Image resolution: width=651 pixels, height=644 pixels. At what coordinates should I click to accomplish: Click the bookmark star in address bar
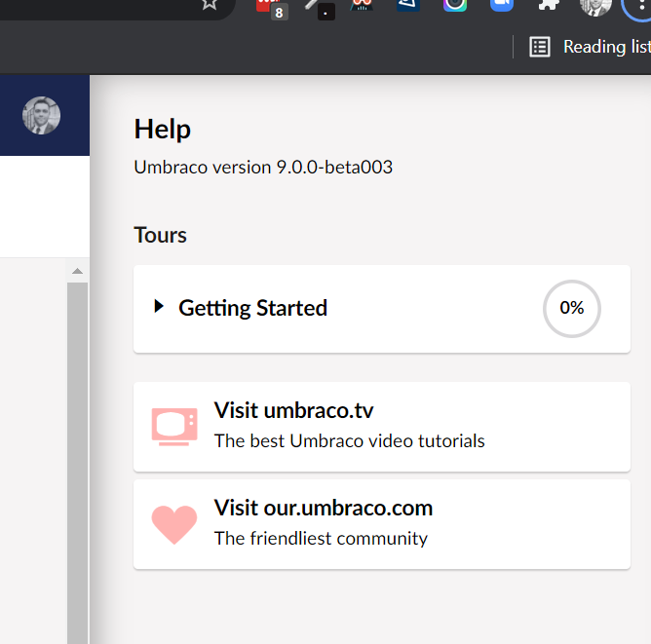209,4
